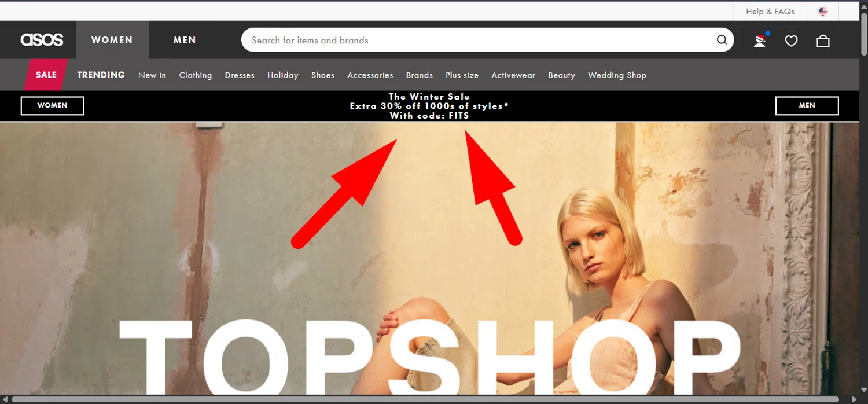Open Help & FAQs link
Image resolution: width=868 pixels, height=404 pixels.
(x=770, y=11)
